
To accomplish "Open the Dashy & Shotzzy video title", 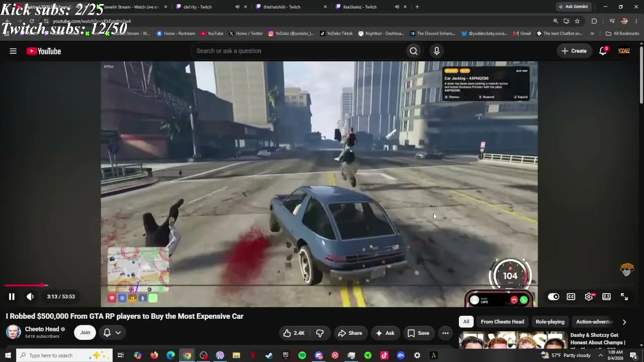I will [x=598, y=339].
